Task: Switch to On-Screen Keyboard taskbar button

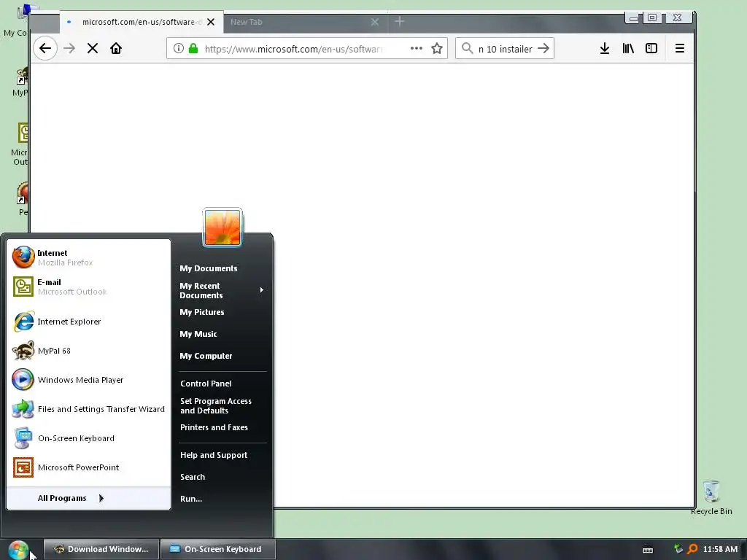Action: [217, 549]
